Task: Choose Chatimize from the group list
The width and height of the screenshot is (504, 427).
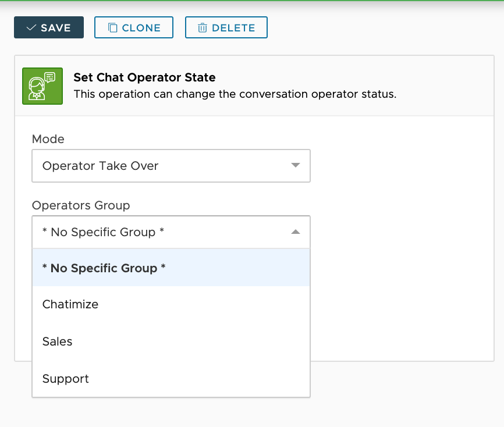Action: 70,304
